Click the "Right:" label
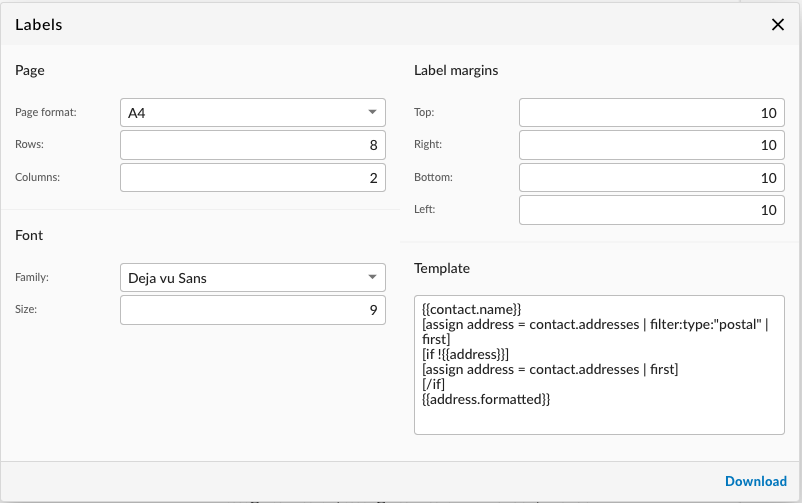 [428, 144]
